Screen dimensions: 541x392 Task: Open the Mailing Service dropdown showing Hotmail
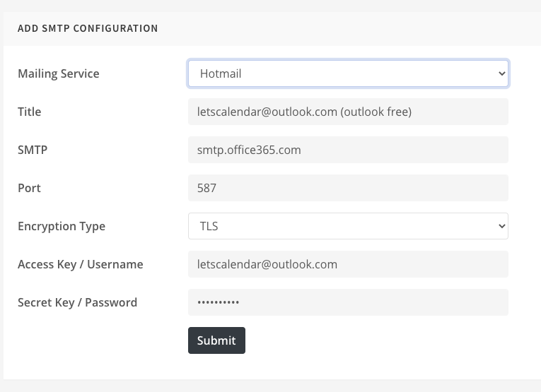coord(348,73)
